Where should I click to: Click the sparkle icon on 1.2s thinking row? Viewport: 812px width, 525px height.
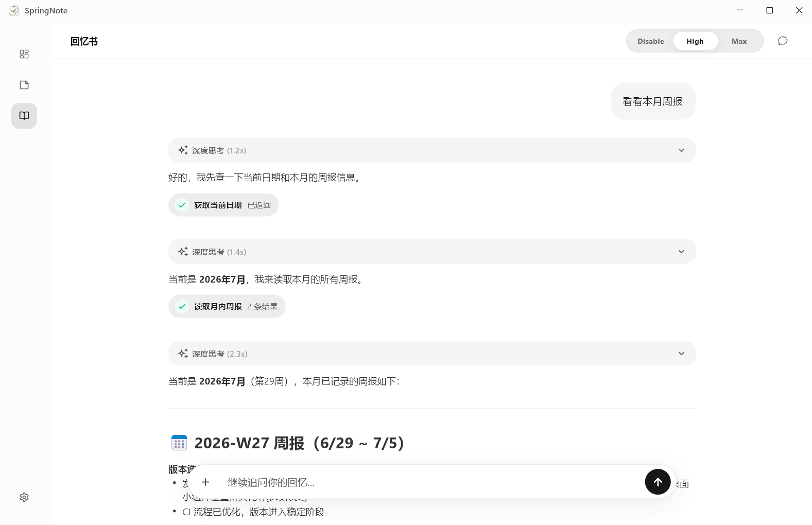pyautogui.click(x=183, y=150)
